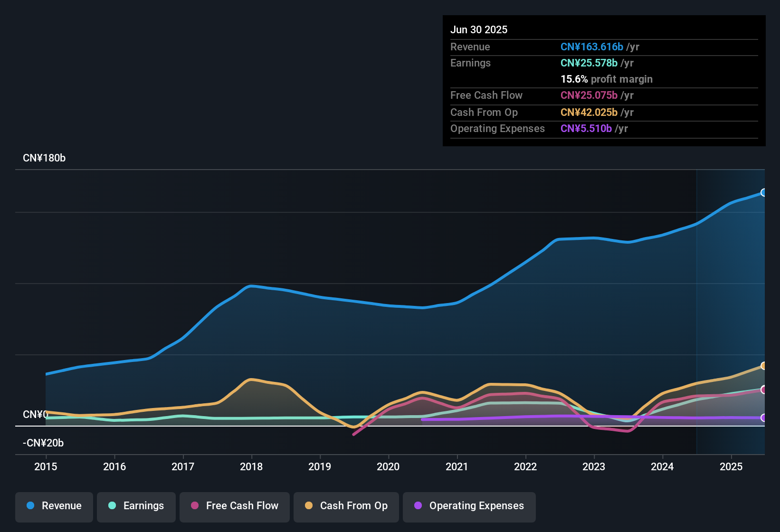780x532 pixels.
Task: Click the Operating Expenses endpoint marker
Action: click(763, 418)
